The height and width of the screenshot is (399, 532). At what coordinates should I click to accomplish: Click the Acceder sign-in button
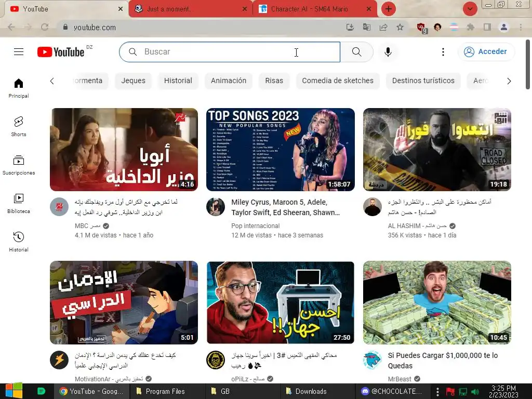(486, 51)
